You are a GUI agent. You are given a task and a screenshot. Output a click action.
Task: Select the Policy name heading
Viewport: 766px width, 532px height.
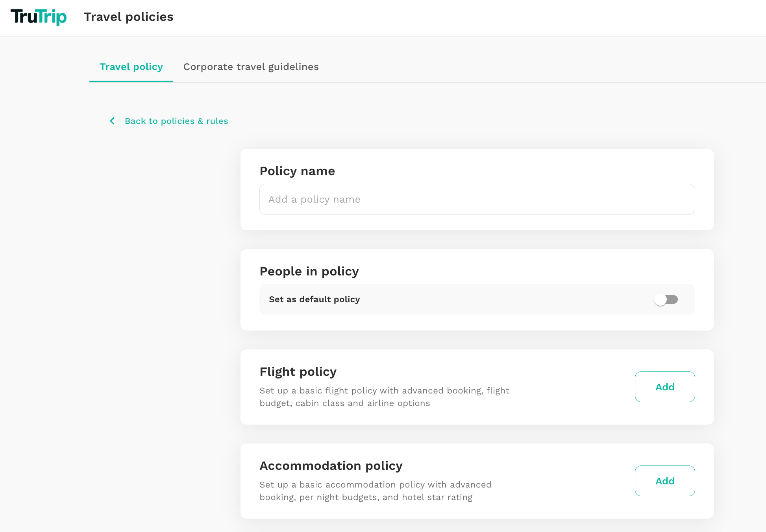297,171
